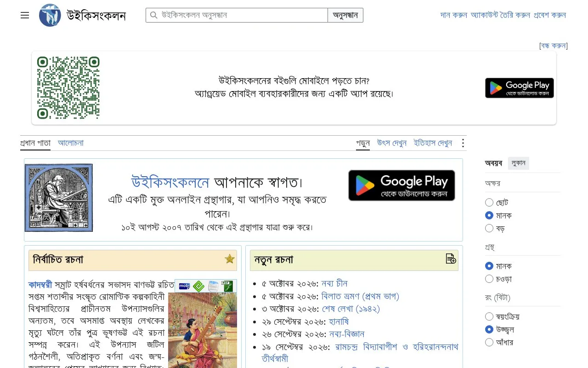Viewport: 588px width, 368px height.
Task: Close the banner via বন্ধ করুন
Action: tap(554, 46)
